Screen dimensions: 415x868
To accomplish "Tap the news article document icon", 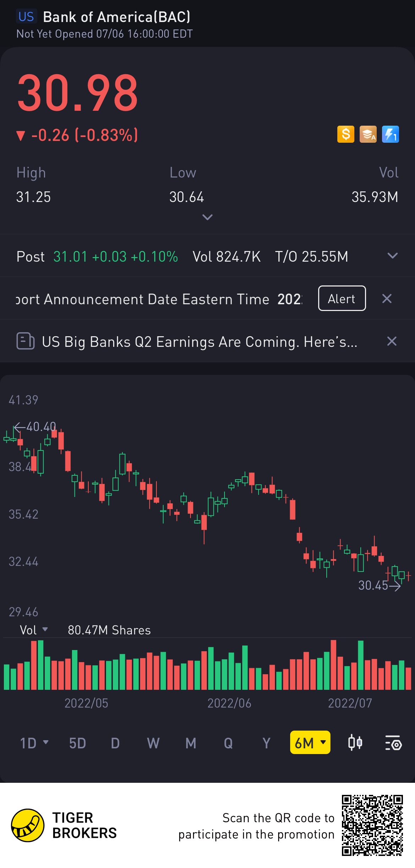I will [x=26, y=341].
